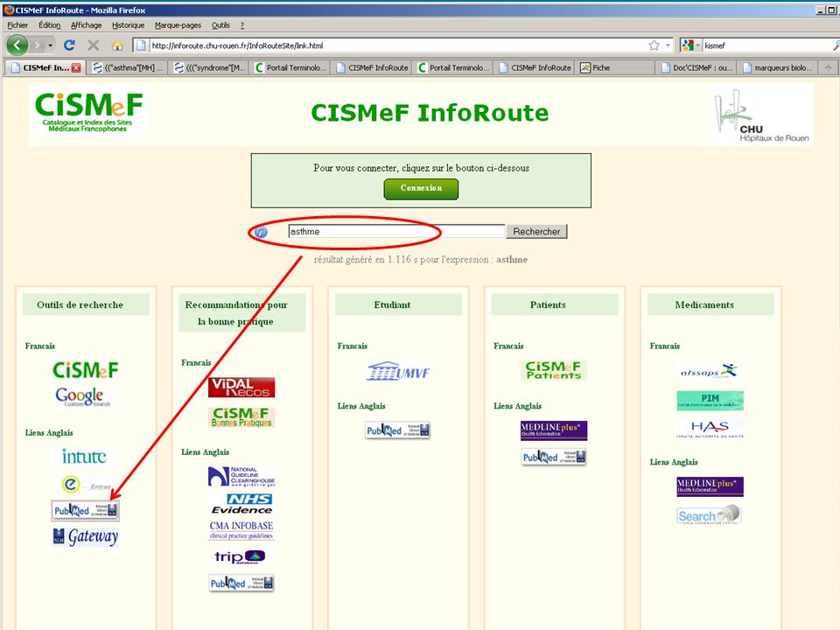Screen dimensions: 840x630
Task: Switch to the syndrome[M... tab
Action: 210,67
